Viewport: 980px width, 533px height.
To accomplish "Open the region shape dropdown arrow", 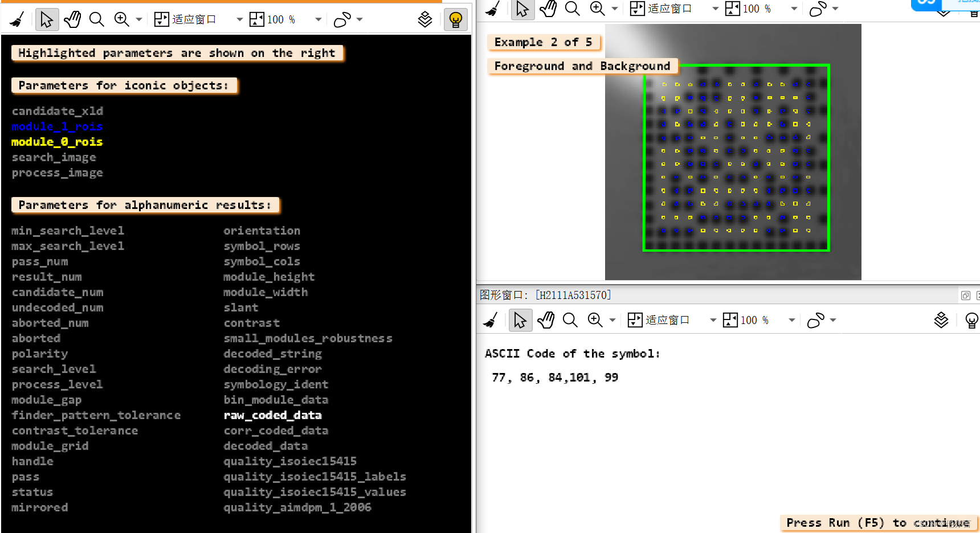I will click(359, 19).
